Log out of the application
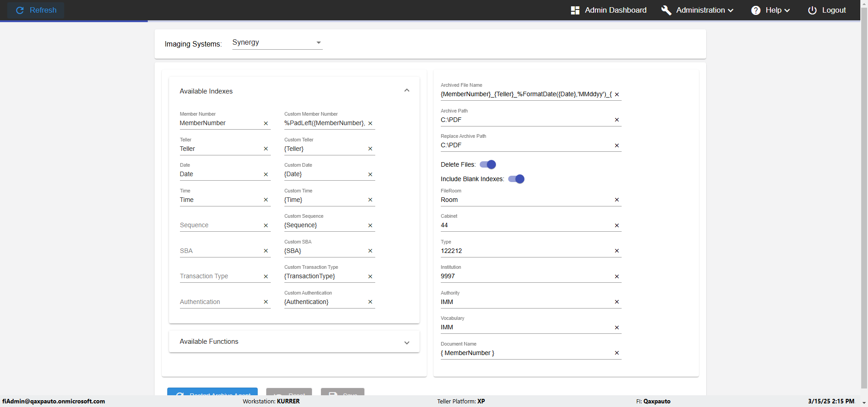This screenshot has height=407, width=868. coord(827,10)
